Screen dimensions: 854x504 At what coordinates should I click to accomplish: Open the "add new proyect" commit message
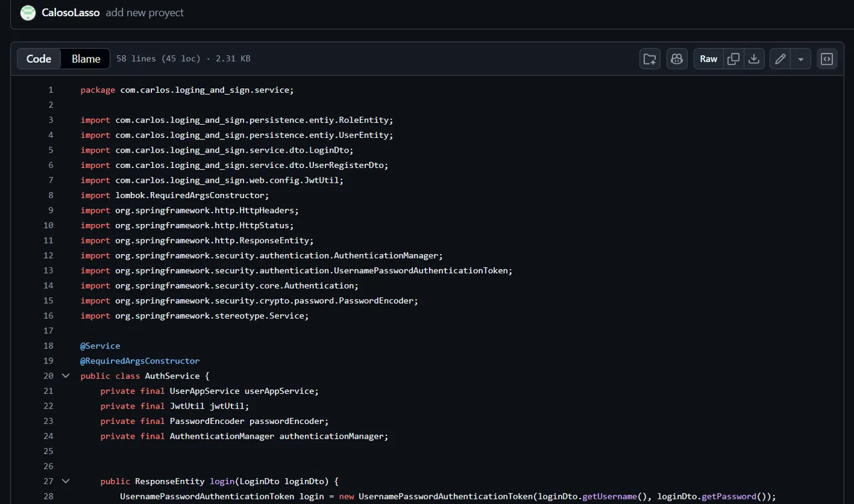point(145,13)
